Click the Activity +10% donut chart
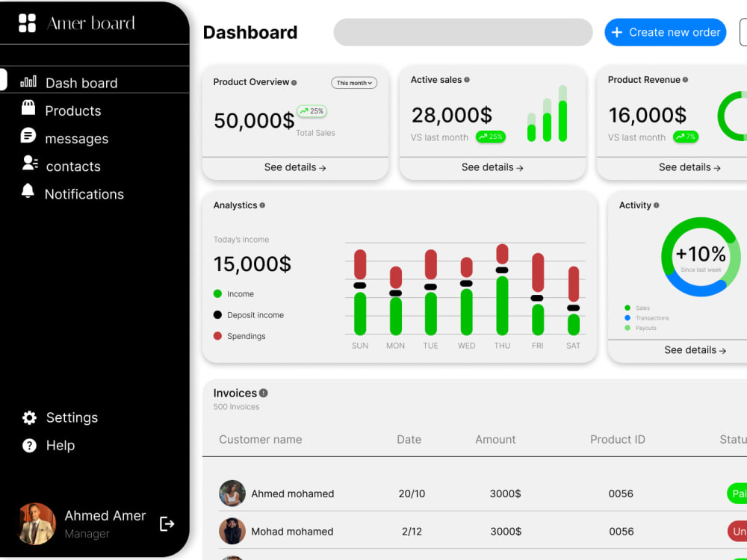The height and width of the screenshot is (560, 747). pyautogui.click(x=701, y=257)
